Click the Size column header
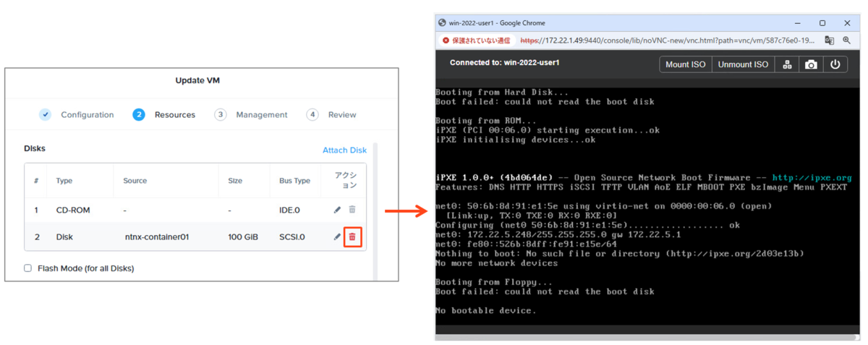The width and height of the screenshot is (868, 345). [235, 181]
